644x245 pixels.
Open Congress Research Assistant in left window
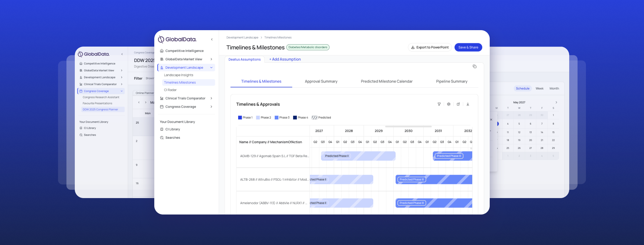pos(101,98)
